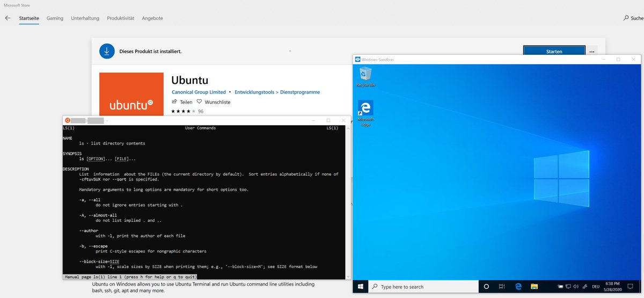This screenshot has height=298, width=644.
Task: Click the orange Ubuntu logo tile
Action: pyautogui.click(x=131, y=94)
